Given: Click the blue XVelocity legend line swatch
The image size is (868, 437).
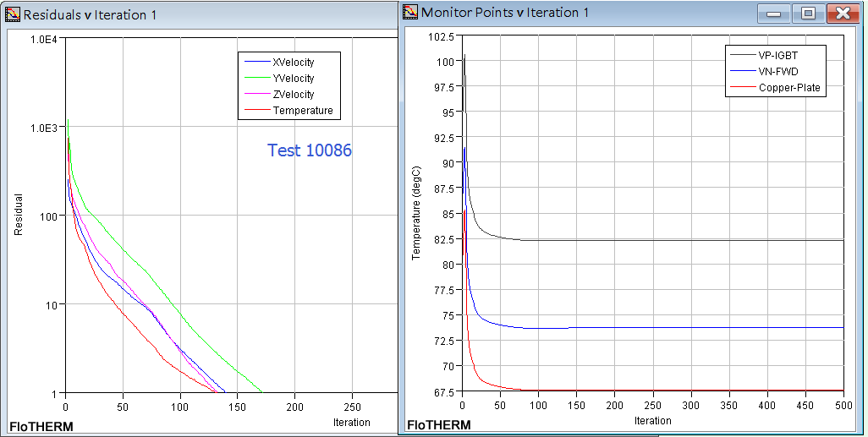Looking at the screenshot, I should (x=256, y=62).
